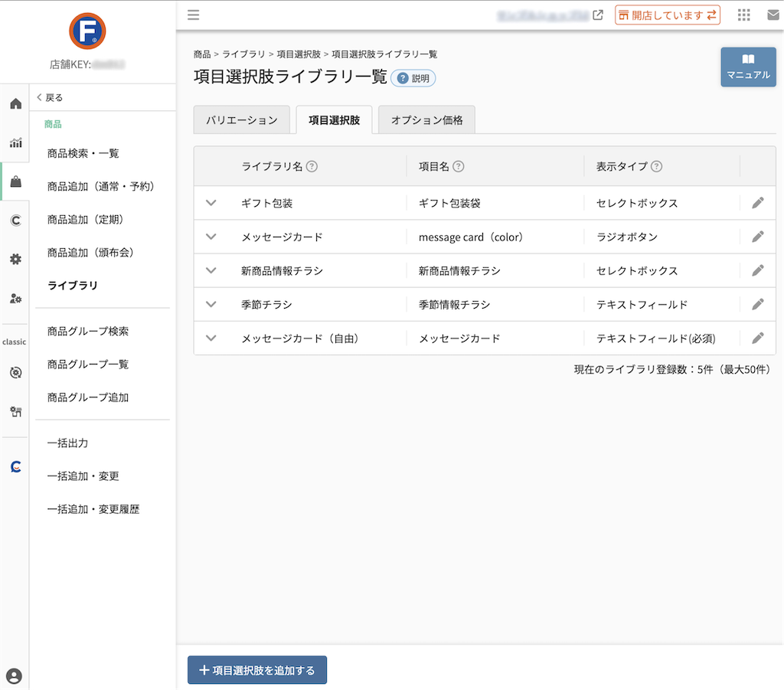784x690 pixels.
Task: Click ライブラリ in the breadcrumb
Action: click(x=243, y=54)
